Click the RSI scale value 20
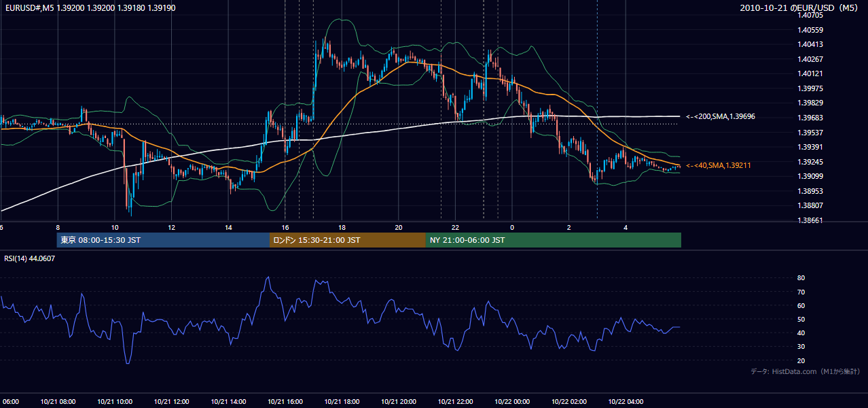Viewport: 868px width, 408px height. [801, 360]
